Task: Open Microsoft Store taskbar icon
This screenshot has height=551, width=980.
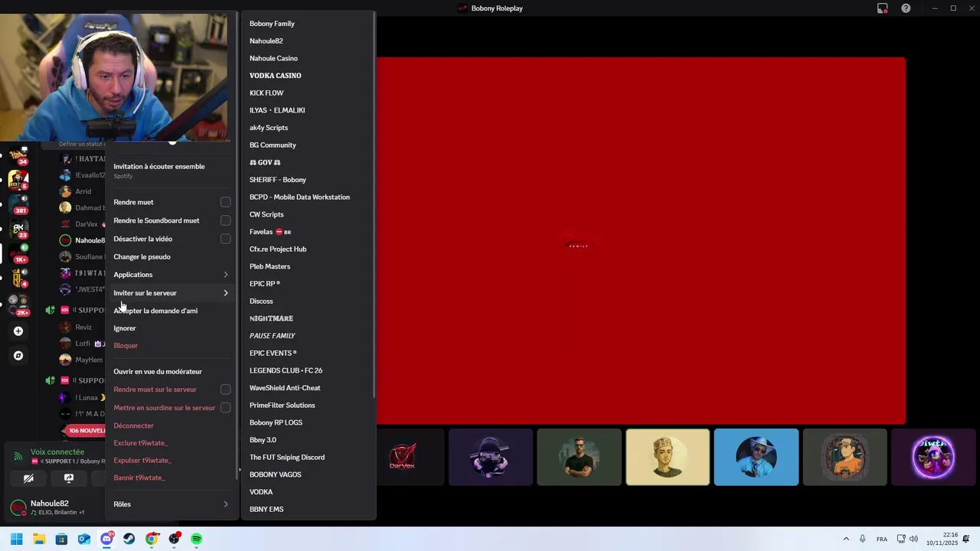Action: tap(61, 539)
